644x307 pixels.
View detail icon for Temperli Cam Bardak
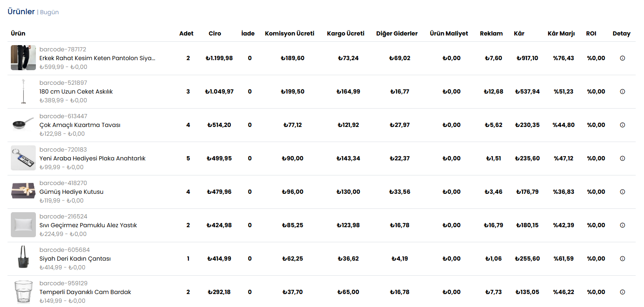pyautogui.click(x=622, y=292)
